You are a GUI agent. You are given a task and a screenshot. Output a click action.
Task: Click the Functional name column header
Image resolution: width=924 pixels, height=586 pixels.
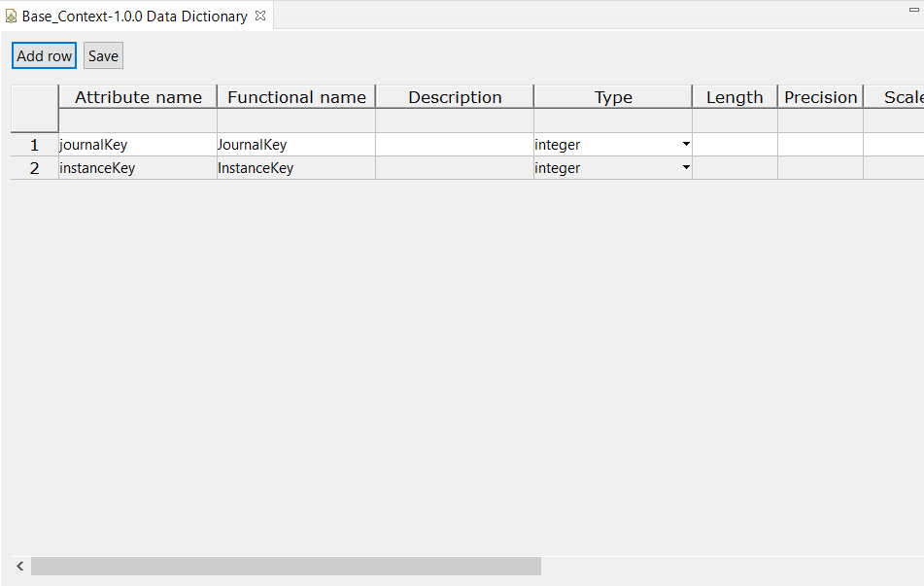coord(296,96)
